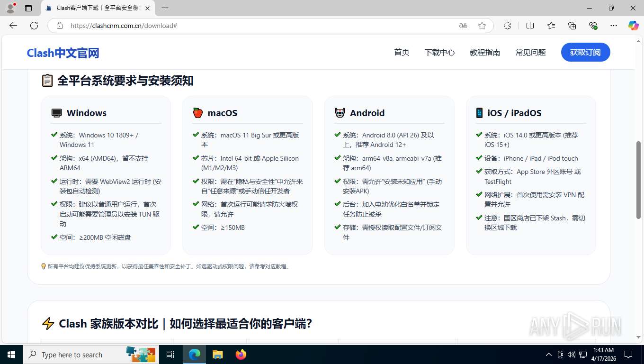View site information lock icon
The image size is (644, 364).
60,26
